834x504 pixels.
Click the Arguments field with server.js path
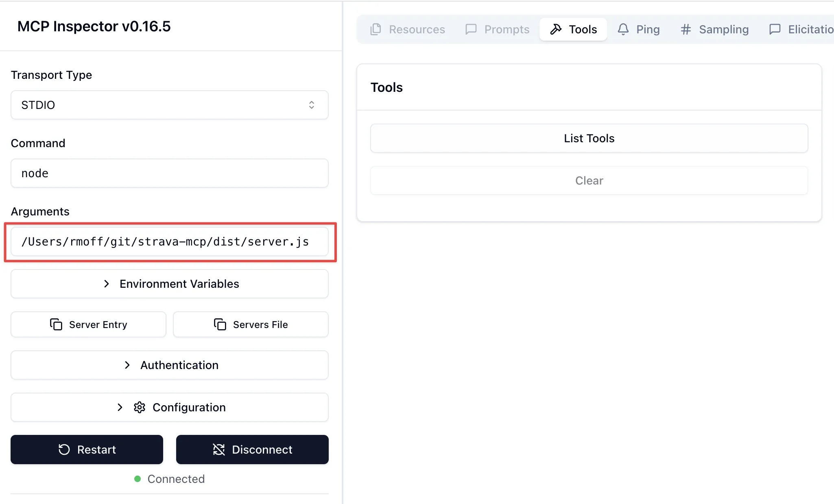pyautogui.click(x=169, y=242)
